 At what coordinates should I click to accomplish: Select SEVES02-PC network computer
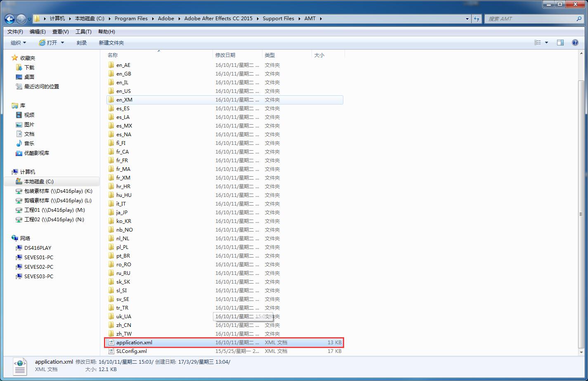(x=34, y=267)
